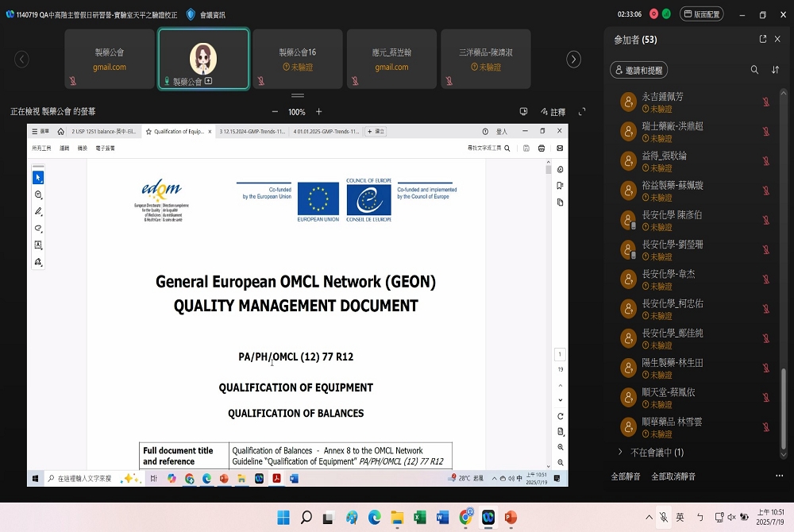This screenshot has height=532, width=794.
Task: Toggle mute for 永吉鍾佩芳
Action: pos(766,102)
